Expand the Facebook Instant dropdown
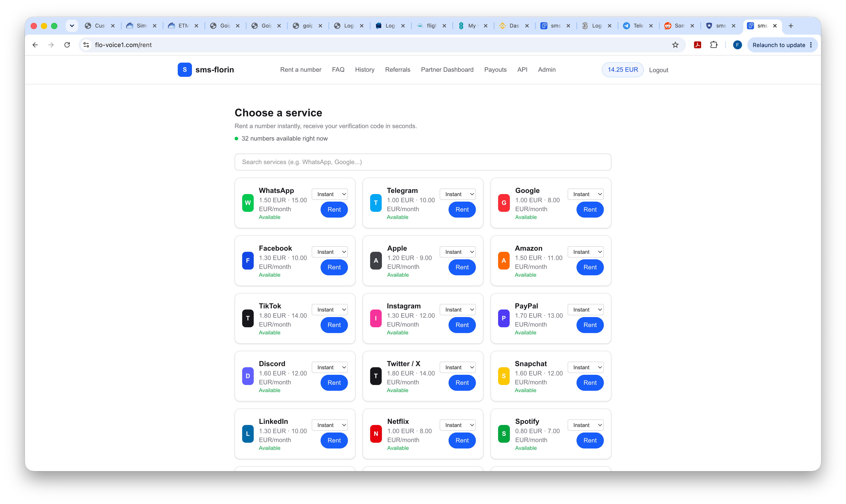This screenshot has height=504, width=846. click(x=330, y=252)
